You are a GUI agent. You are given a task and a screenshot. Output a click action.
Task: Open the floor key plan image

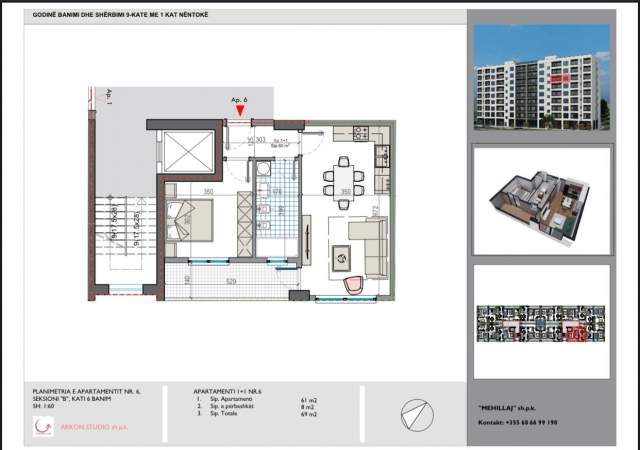point(542,322)
